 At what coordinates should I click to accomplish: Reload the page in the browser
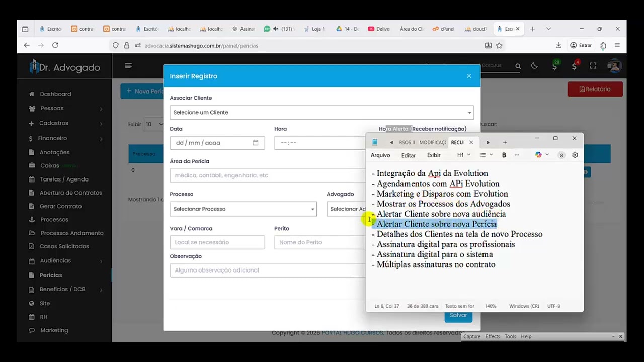[55, 45]
